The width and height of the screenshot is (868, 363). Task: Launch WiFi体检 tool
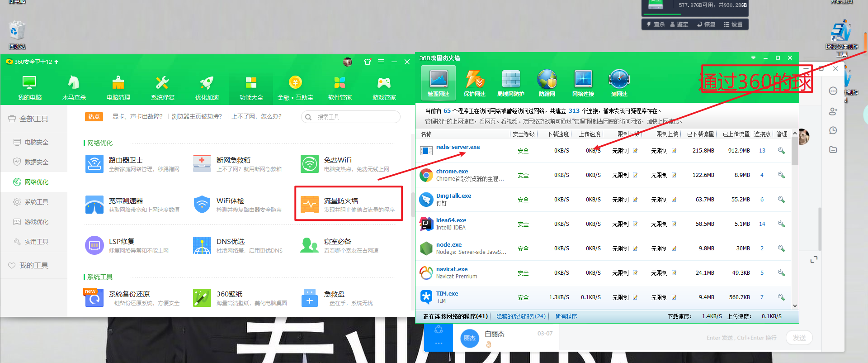(x=237, y=205)
